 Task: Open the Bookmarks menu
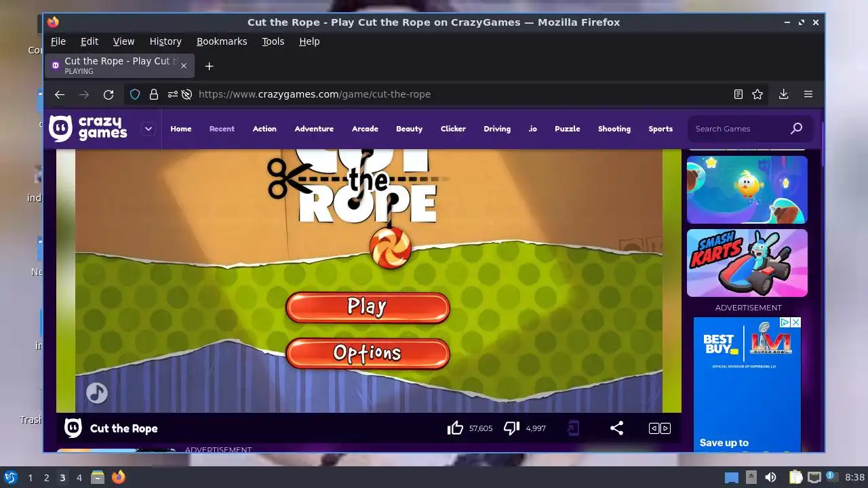[222, 41]
